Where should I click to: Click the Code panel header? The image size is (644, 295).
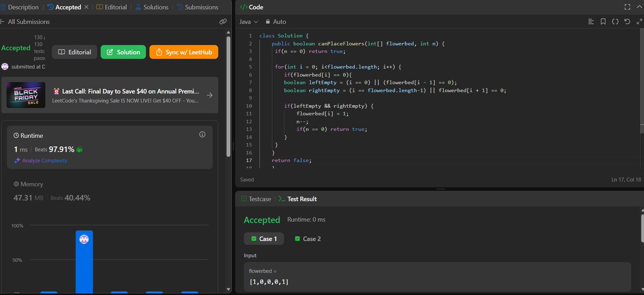click(256, 7)
